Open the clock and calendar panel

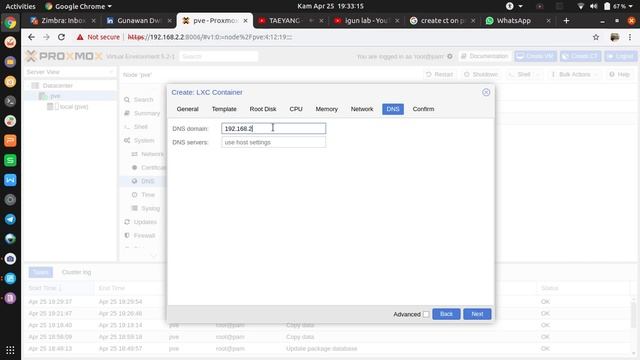pos(330,6)
